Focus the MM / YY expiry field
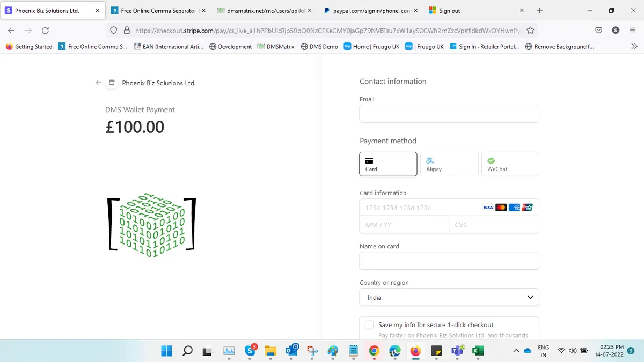The width and height of the screenshot is (644, 362). 404,225
